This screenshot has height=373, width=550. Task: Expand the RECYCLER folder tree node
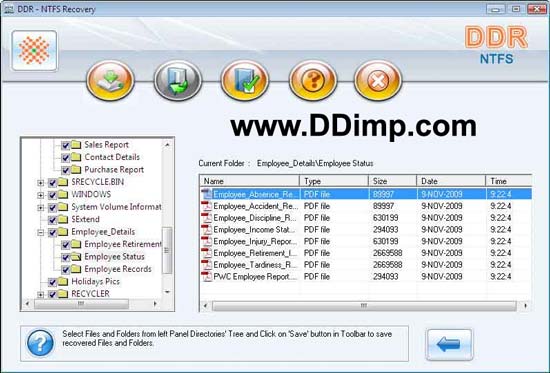(x=41, y=294)
